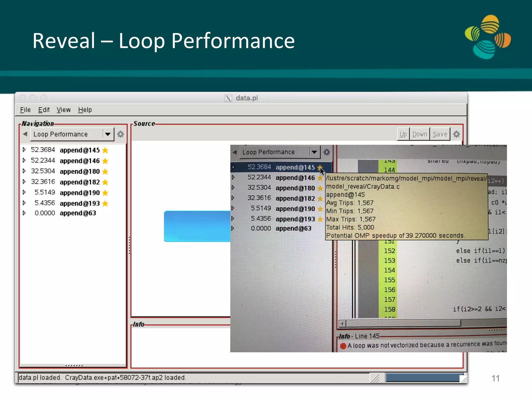Image resolution: width=532 pixels, height=399 pixels.
Task: Click the status bar resize grip icon
Action: coord(375,378)
